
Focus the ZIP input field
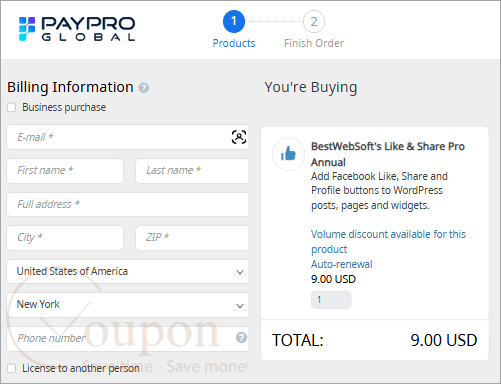(192, 238)
